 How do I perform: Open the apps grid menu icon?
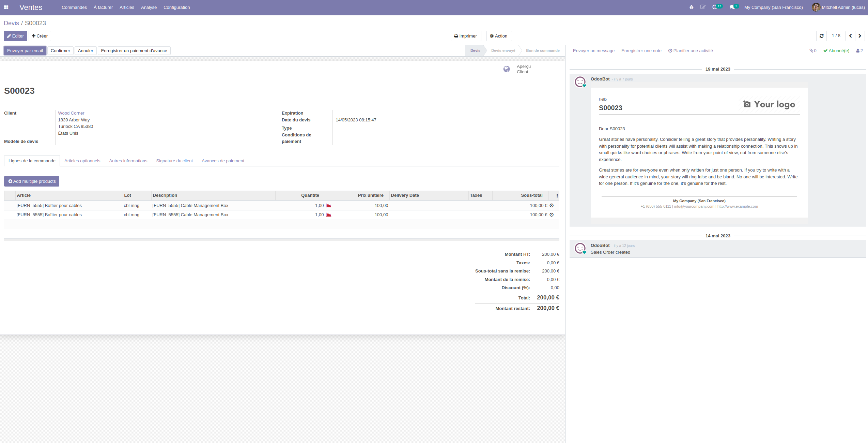[x=6, y=7]
